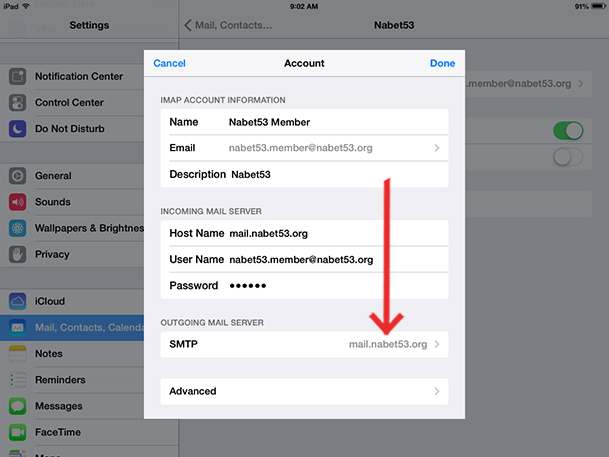The height and width of the screenshot is (457, 609).
Task: Tap the Privacy hand icon
Action: [x=17, y=254]
